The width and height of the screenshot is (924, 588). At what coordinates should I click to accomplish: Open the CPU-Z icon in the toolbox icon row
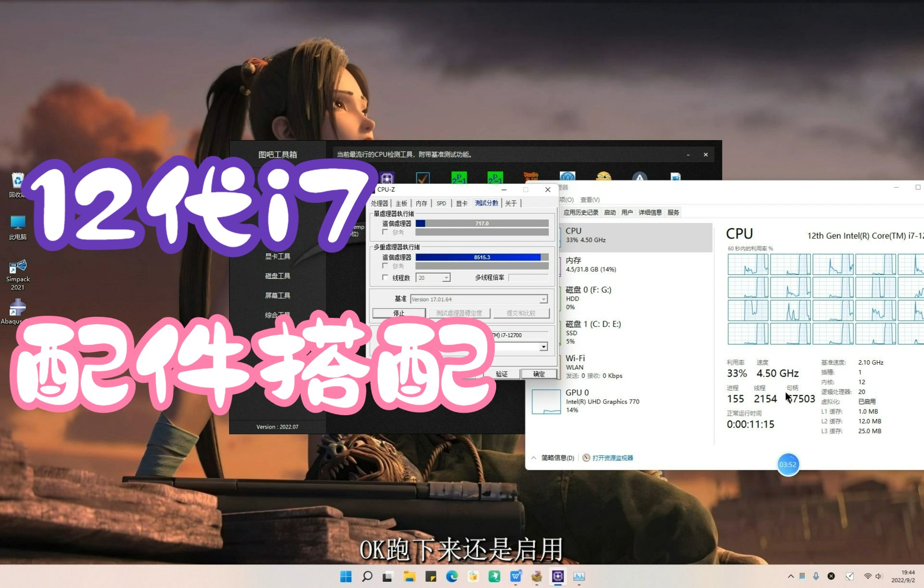(386, 177)
